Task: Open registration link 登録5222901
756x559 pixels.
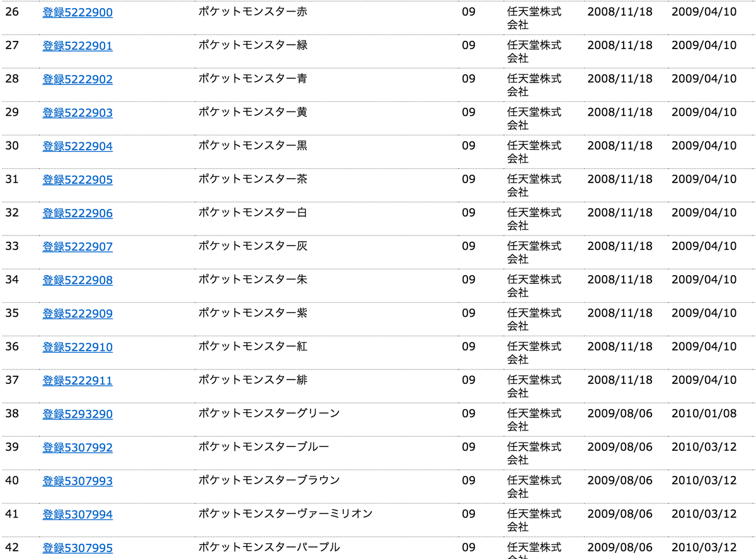Action: click(77, 46)
